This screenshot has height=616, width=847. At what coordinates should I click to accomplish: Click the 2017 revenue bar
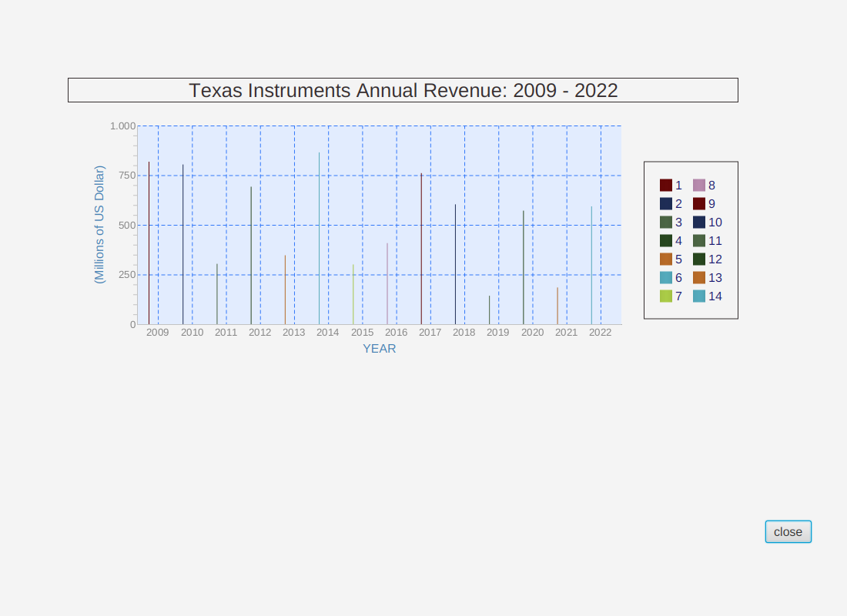(421, 249)
